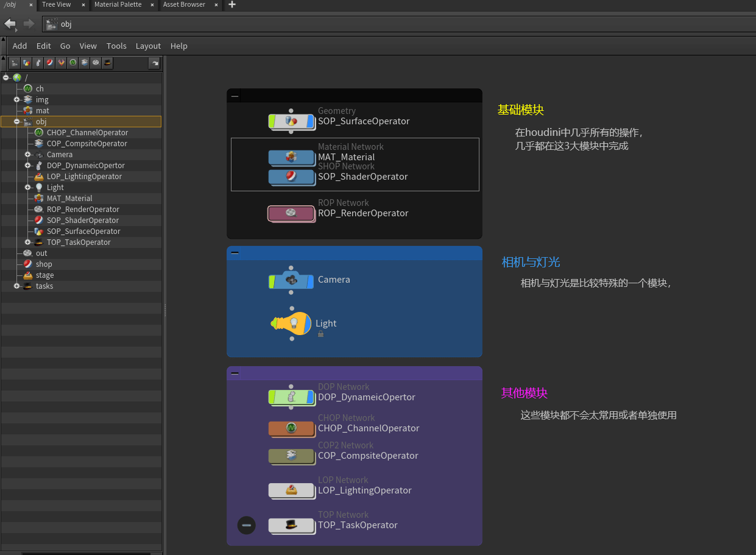This screenshot has width=756, height=555.
Task: Toggle blue display flag on Camera node
Action: click(310, 281)
